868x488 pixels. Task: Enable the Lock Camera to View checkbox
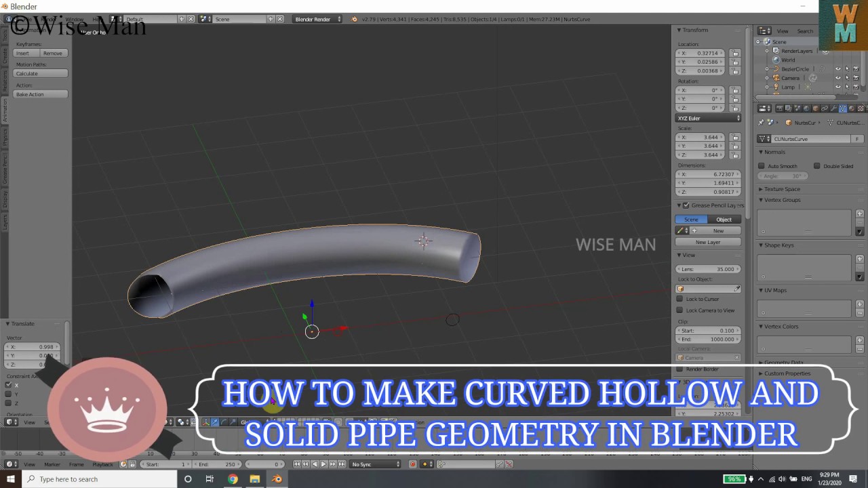pyautogui.click(x=680, y=310)
